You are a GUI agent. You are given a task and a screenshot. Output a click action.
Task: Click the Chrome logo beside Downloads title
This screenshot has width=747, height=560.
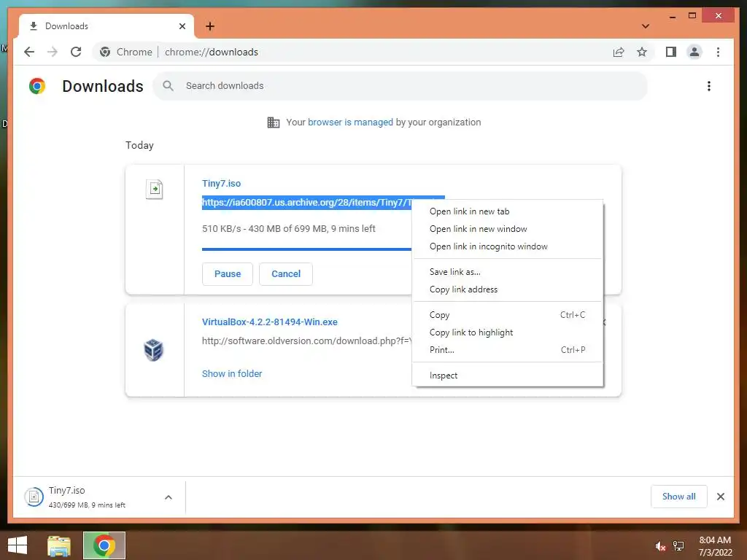(37, 86)
